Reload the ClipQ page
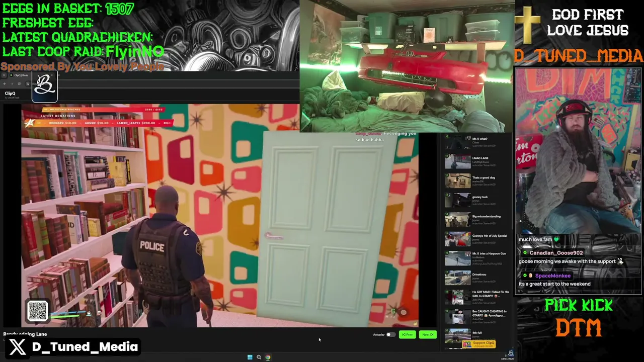 [19, 83]
